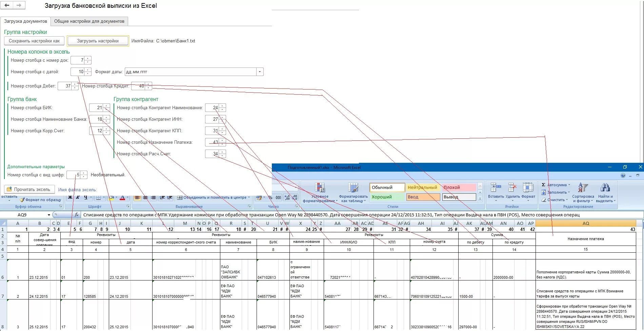
Task: Open the Alignment group dialog launcher (Выравнивание)
Action: (x=249, y=206)
